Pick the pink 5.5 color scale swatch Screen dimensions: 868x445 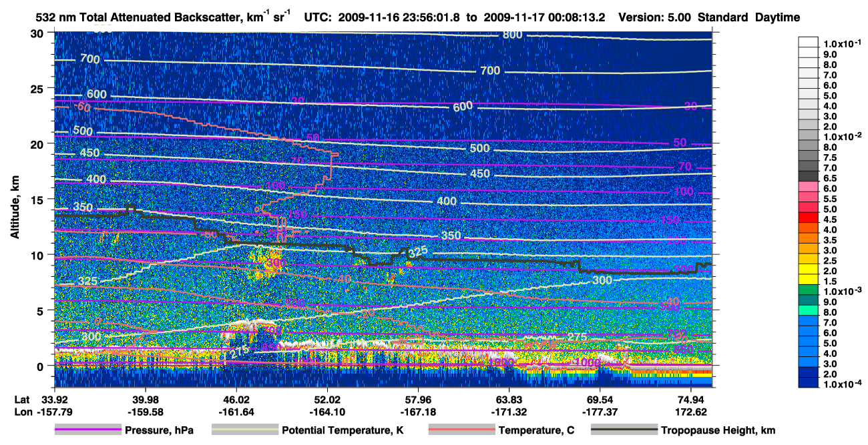tap(809, 196)
